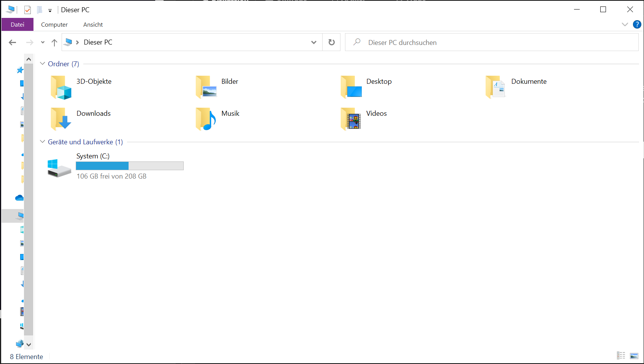Image resolution: width=644 pixels, height=364 pixels.
Task: Open the Datei tab
Action: pyautogui.click(x=17, y=24)
